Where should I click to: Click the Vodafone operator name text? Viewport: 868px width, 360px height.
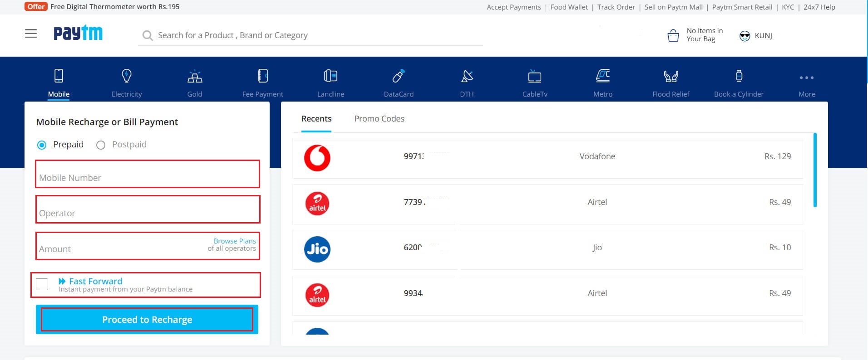coord(597,156)
